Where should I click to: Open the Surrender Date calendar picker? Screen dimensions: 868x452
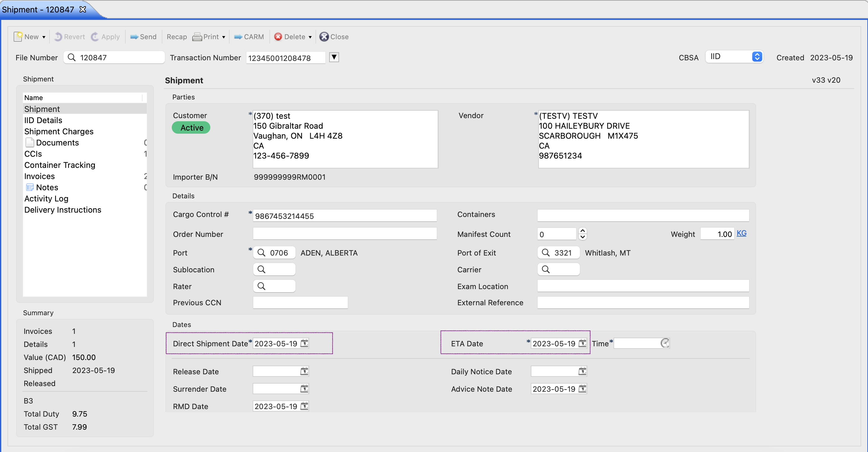304,389
